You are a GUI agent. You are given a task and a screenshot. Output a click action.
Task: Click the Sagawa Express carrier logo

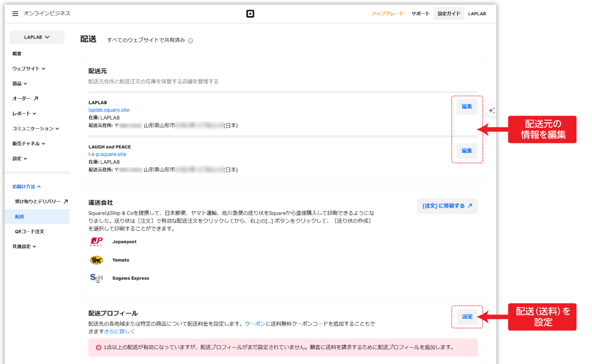click(x=96, y=278)
